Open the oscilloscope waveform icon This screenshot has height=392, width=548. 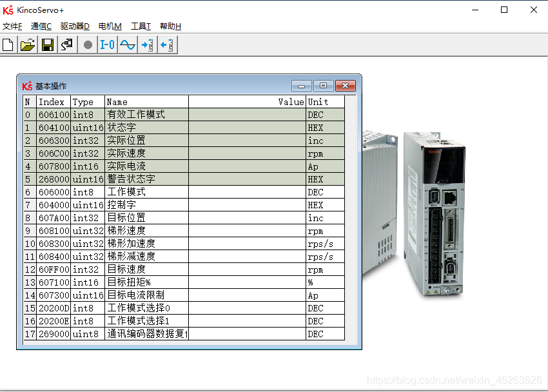pyautogui.click(x=128, y=45)
